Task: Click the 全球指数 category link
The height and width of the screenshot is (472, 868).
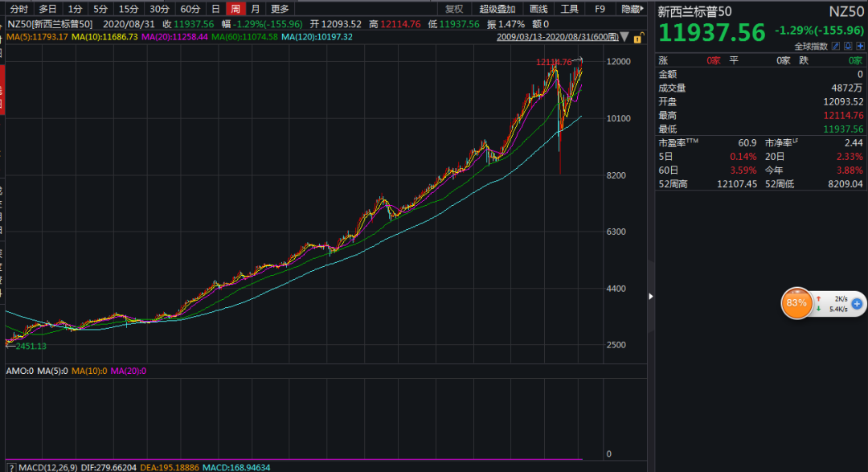Action: 812,47
